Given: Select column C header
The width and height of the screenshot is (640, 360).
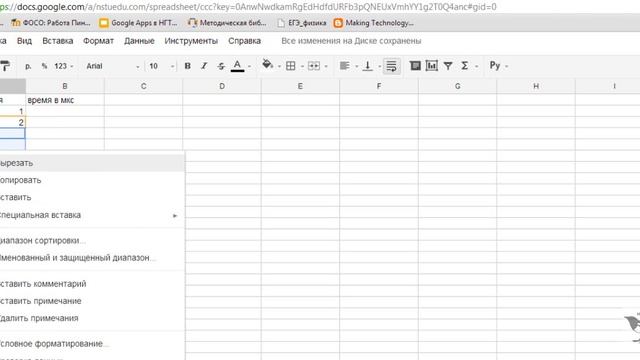Looking at the screenshot, I should pyautogui.click(x=143, y=86).
